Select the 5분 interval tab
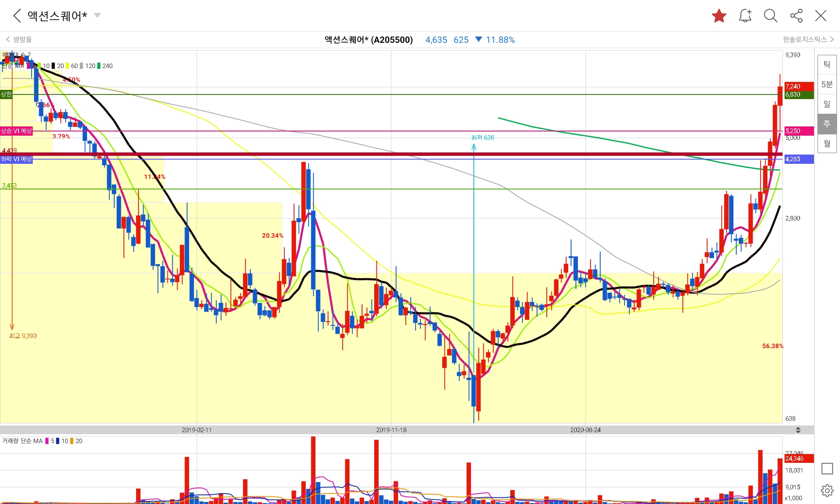This screenshot has width=840, height=504. 827,84
